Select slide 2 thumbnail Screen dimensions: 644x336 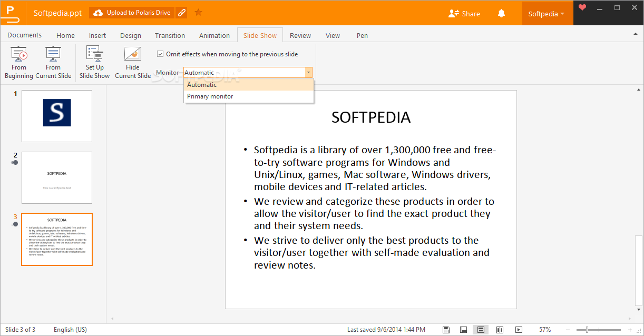(57, 177)
